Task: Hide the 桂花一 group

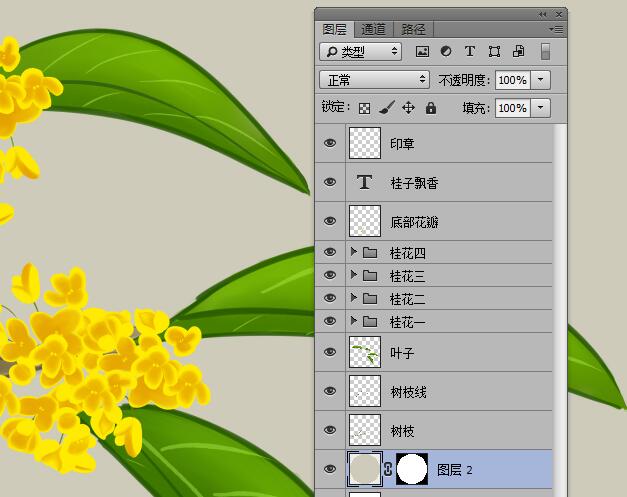Action: click(x=329, y=321)
